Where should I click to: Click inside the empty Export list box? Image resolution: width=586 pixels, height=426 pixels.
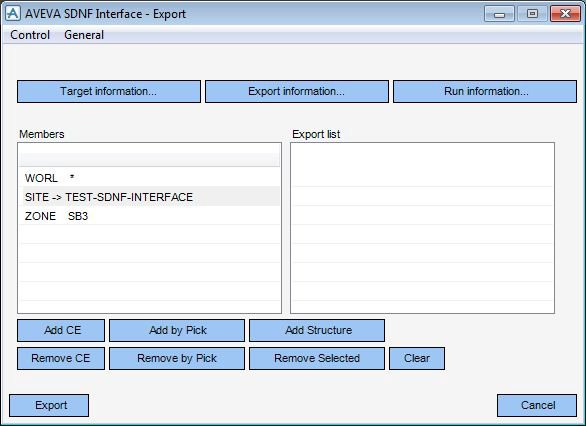point(422,228)
